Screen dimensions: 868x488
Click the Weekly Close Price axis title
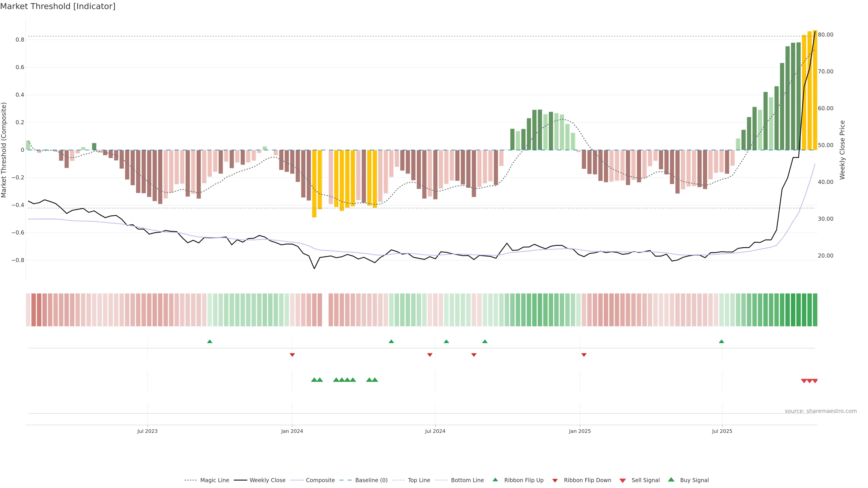[842, 150]
